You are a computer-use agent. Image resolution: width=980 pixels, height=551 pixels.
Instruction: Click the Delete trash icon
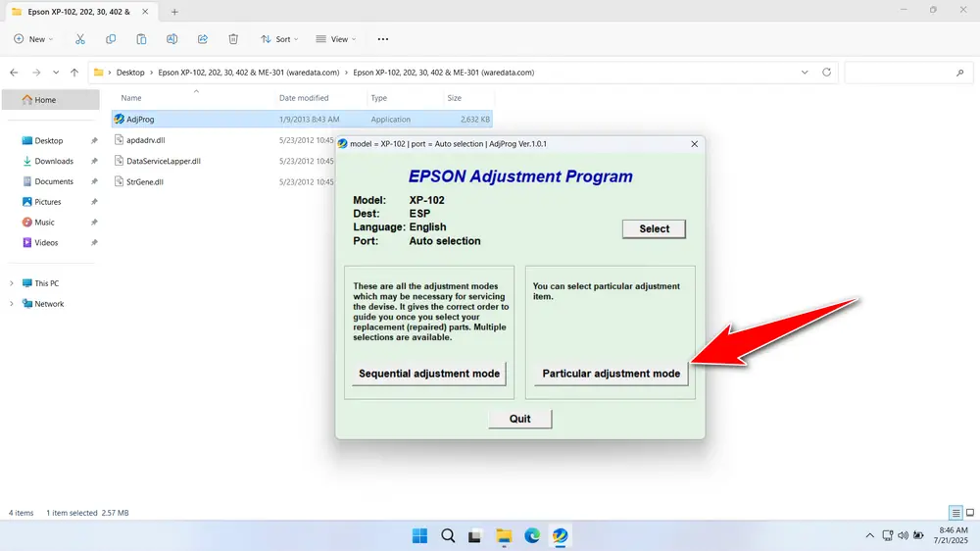(233, 39)
